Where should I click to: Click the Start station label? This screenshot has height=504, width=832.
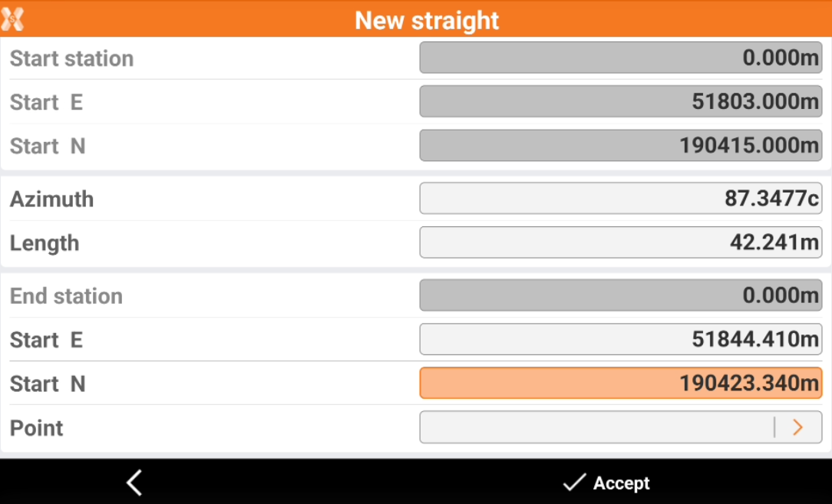(x=71, y=59)
